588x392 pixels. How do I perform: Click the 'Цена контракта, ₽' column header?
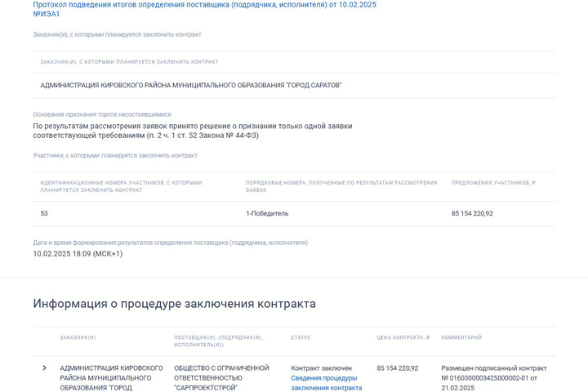[x=403, y=337]
